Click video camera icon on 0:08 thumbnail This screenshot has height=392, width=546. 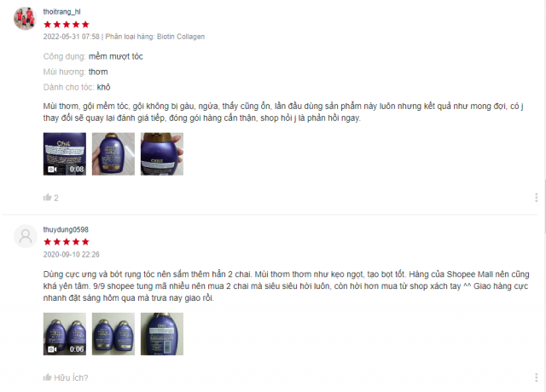point(52,169)
